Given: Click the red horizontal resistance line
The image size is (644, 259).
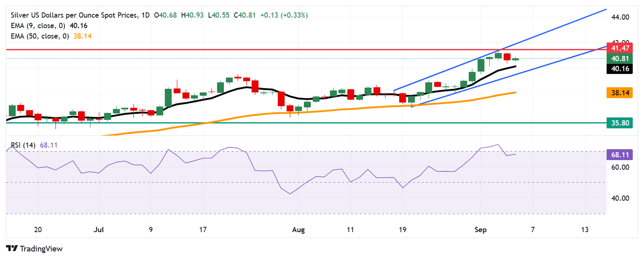Looking at the screenshot, I should pos(306,49).
